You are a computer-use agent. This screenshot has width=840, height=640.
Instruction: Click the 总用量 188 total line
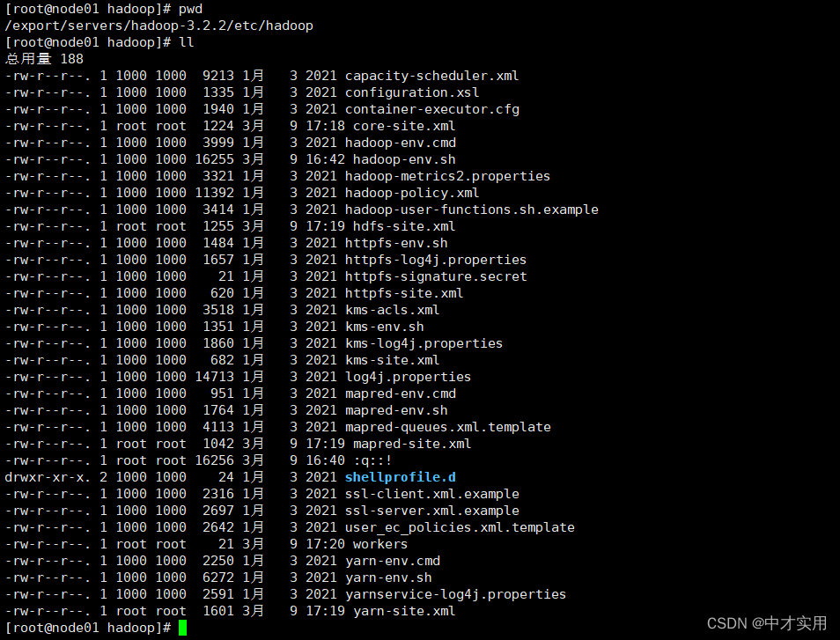pyautogui.click(x=44, y=59)
